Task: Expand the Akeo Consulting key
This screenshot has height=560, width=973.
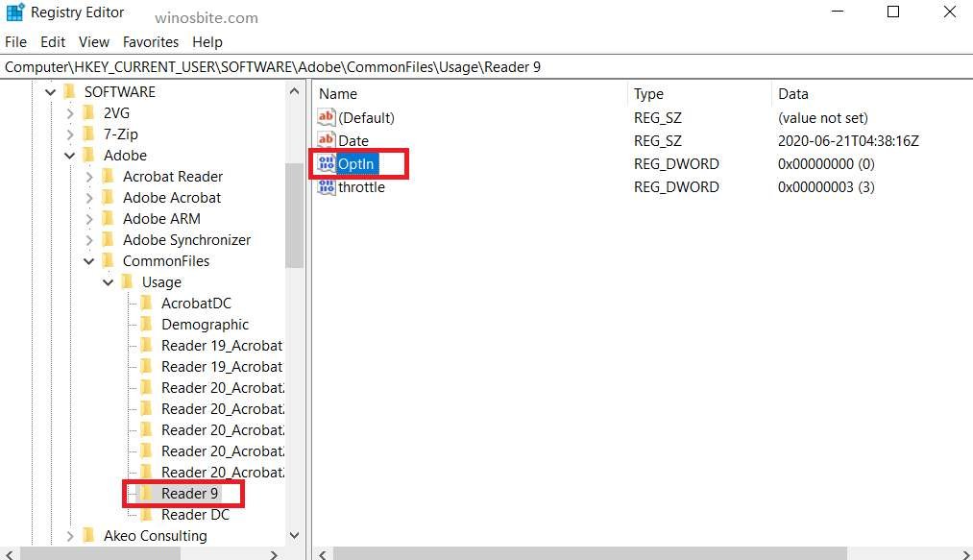Action: click(69, 535)
